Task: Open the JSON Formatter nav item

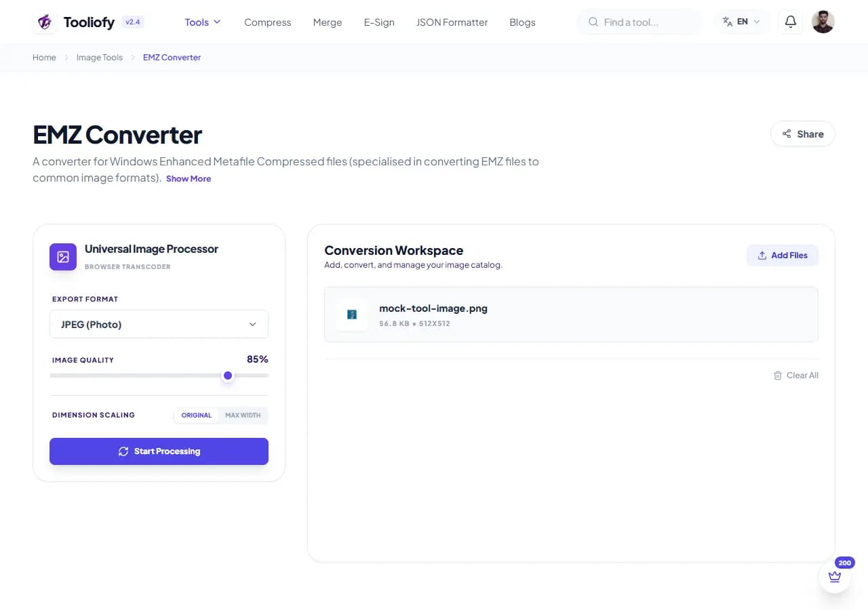Action: click(x=452, y=22)
